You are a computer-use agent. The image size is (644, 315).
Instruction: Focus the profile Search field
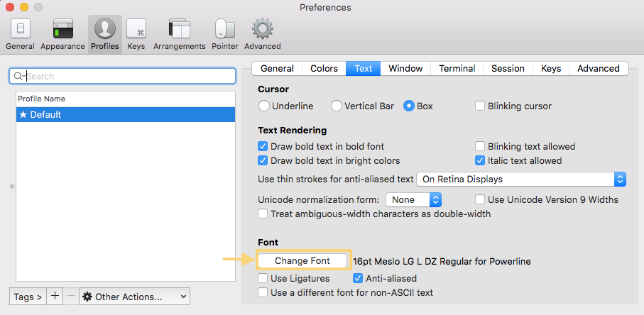coord(122,77)
